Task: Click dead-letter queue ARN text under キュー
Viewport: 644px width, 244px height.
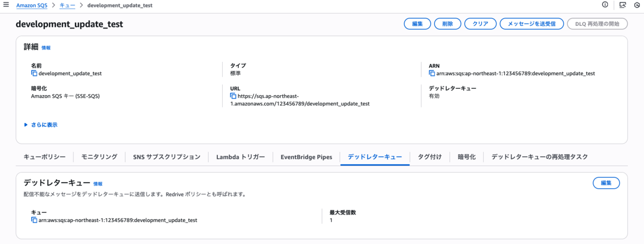Action: pos(118,220)
